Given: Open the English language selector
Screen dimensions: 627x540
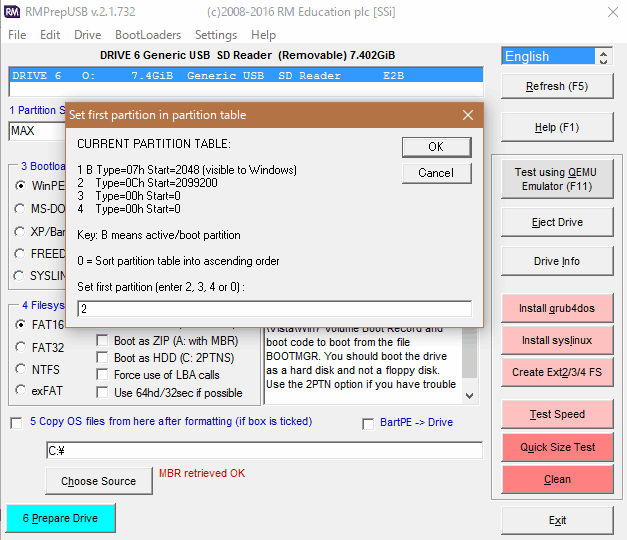Looking at the screenshot, I should [x=549, y=56].
